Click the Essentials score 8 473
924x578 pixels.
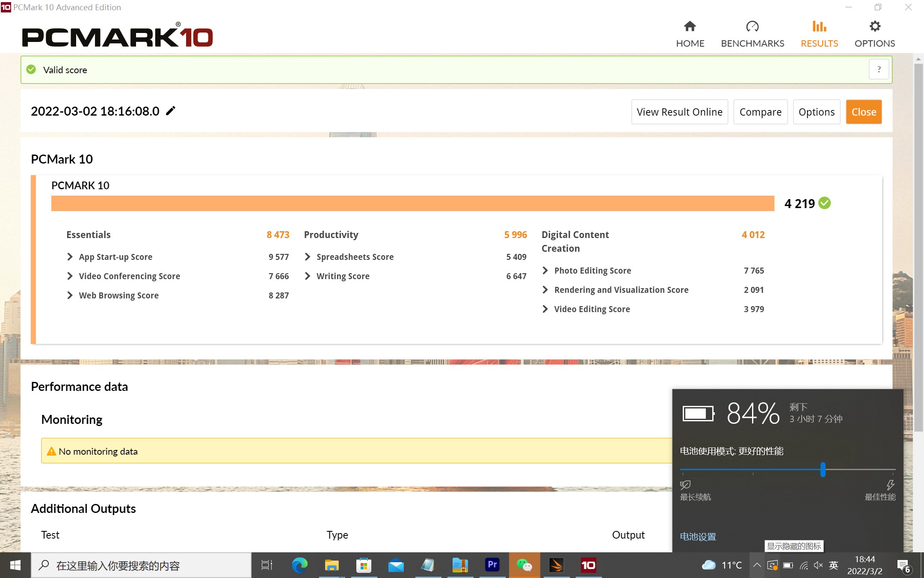278,235
